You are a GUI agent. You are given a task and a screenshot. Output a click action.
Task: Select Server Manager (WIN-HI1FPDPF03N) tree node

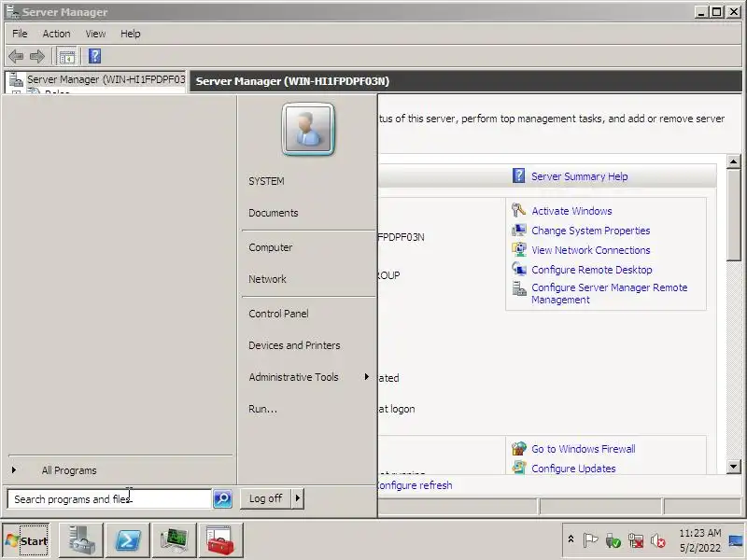click(106, 79)
